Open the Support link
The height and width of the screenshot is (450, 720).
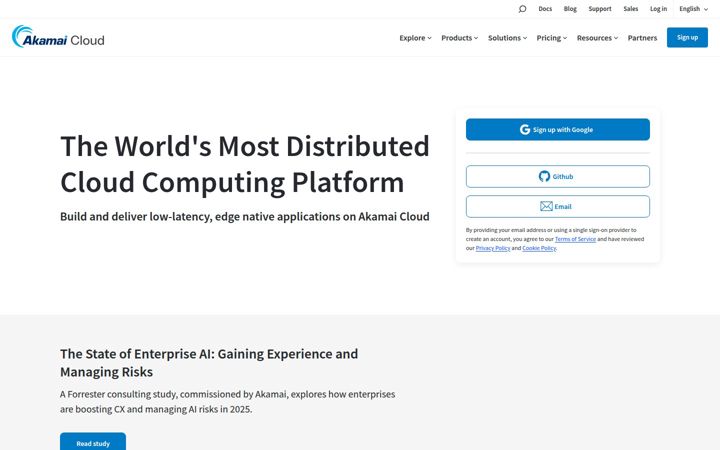pyautogui.click(x=600, y=9)
